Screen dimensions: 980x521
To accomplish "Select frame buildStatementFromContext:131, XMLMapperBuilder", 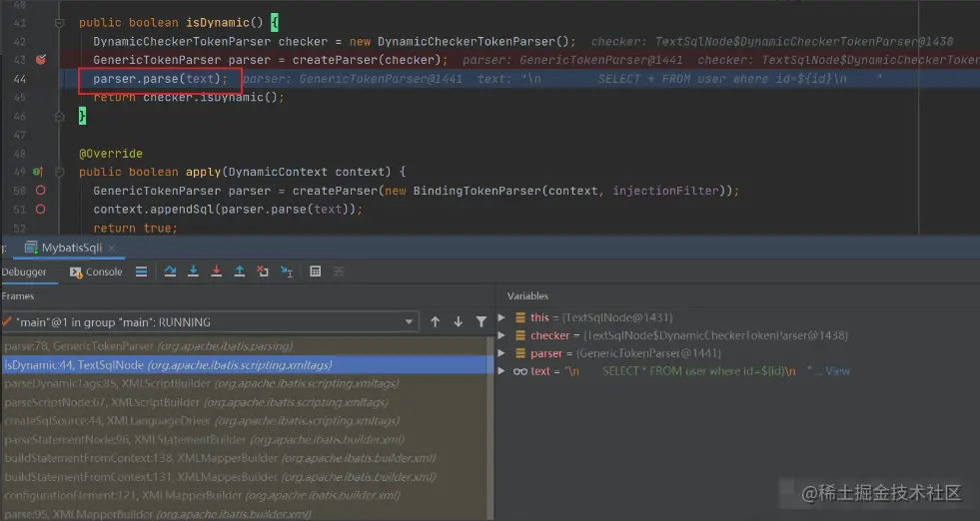I will tap(247, 477).
